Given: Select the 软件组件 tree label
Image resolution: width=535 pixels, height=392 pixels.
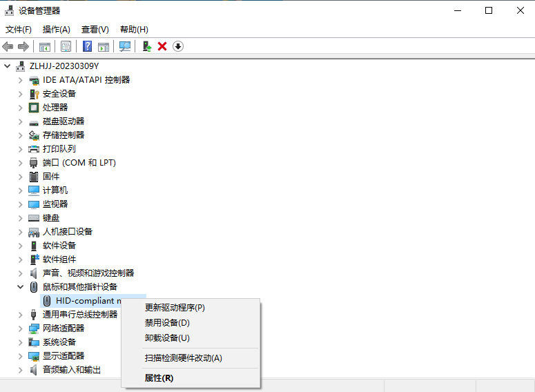Looking at the screenshot, I should (x=59, y=259).
